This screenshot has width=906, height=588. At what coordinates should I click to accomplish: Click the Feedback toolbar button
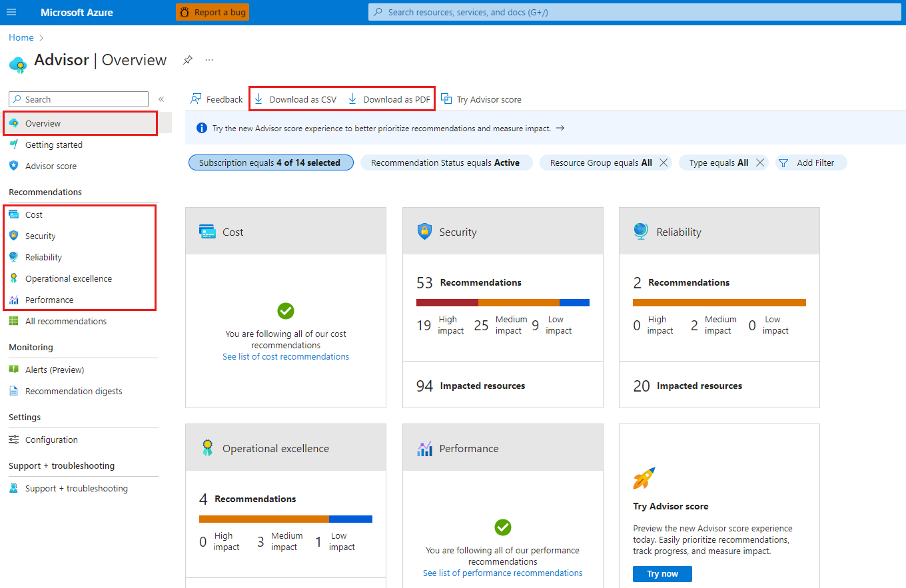point(217,99)
